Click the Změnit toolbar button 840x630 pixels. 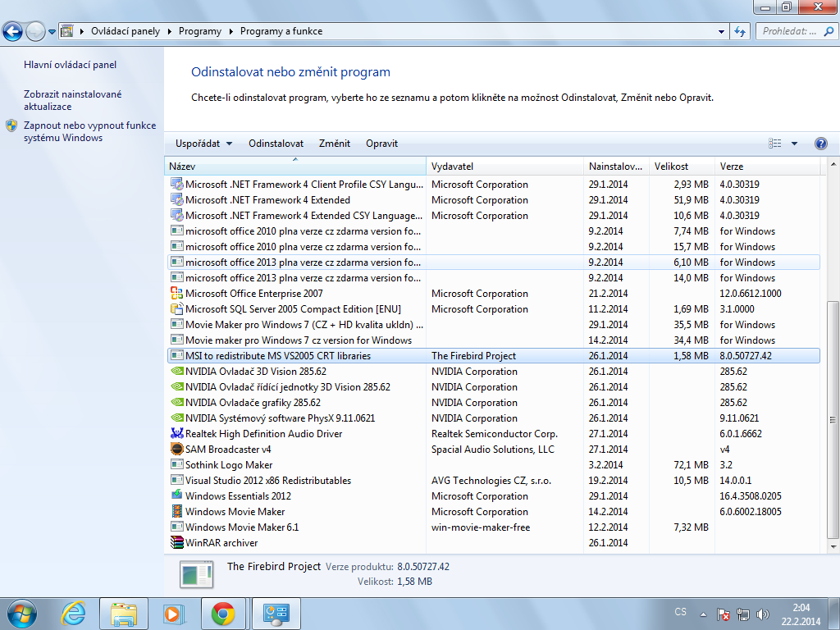pos(335,144)
